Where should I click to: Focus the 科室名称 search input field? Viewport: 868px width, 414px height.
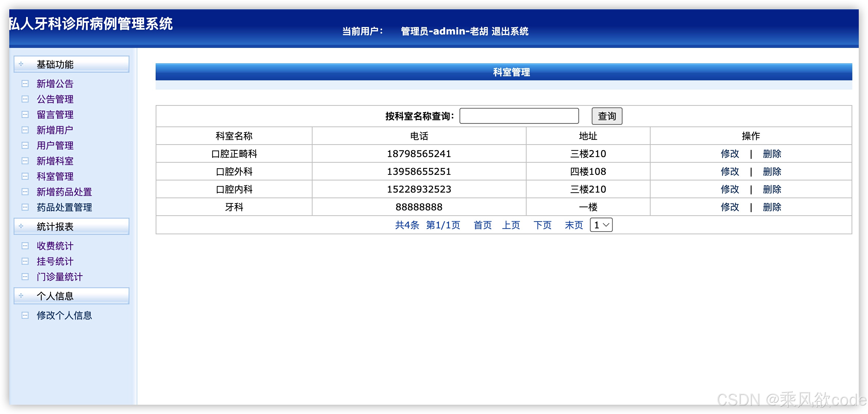(x=519, y=116)
